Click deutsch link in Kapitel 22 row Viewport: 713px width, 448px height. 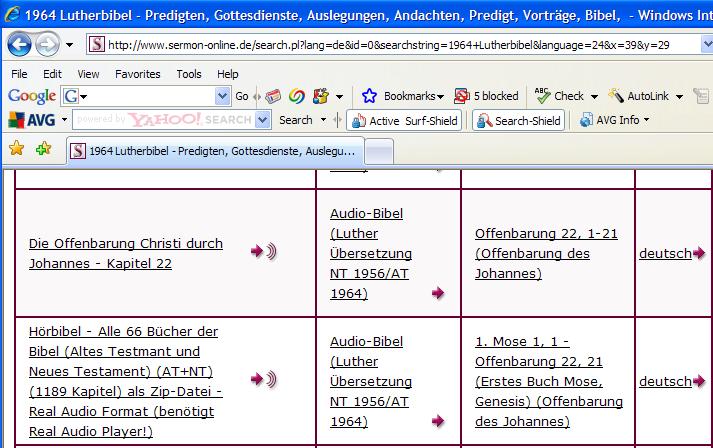pyautogui.click(x=665, y=253)
